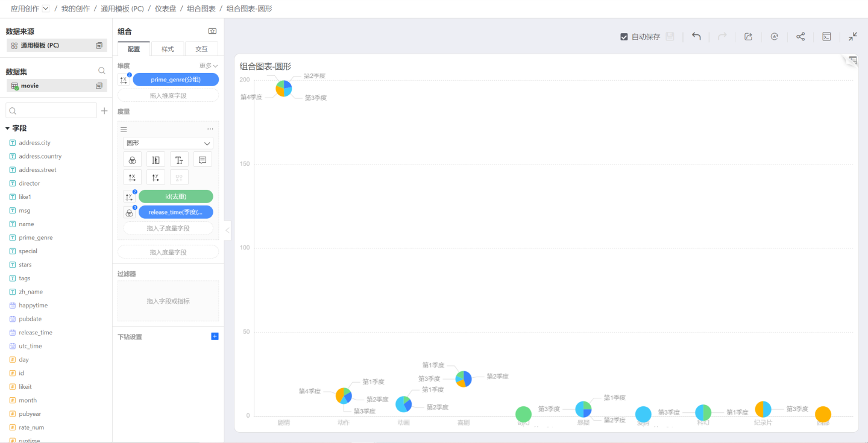Switch to the 样式 tab
868x443 pixels.
(x=168, y=49)
